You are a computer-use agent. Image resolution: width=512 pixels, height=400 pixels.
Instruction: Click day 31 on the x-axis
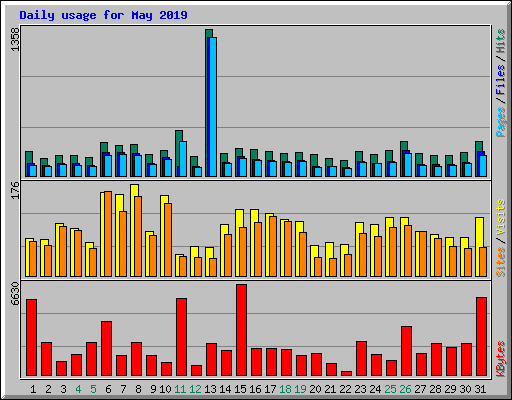coord(480,389)
